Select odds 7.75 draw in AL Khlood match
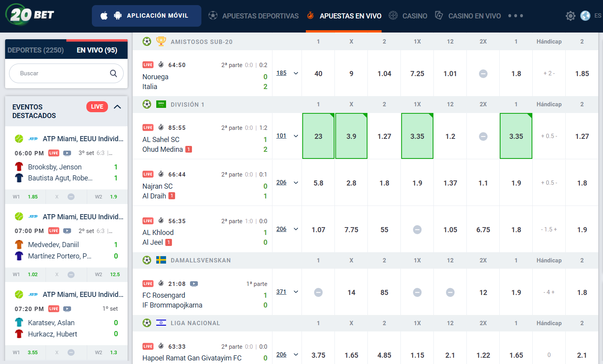Viewport: 603px width, 364px height. click(351, 229)
